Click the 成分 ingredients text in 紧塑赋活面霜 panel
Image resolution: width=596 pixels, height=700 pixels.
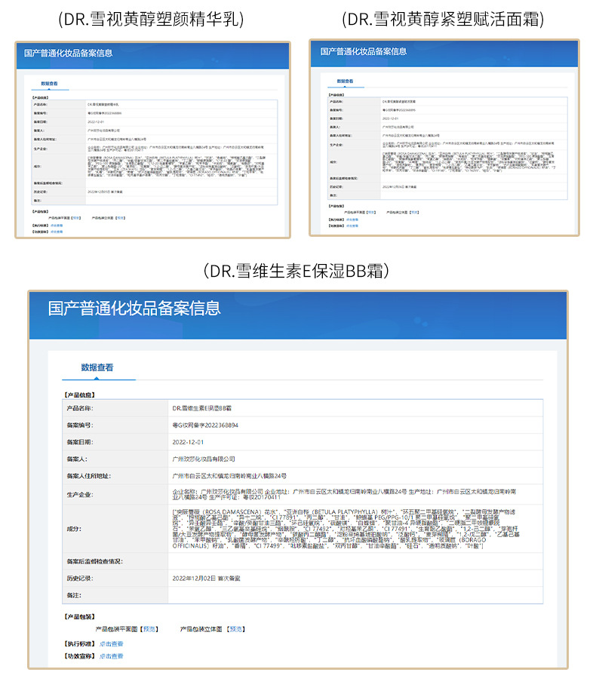(469, 162)
